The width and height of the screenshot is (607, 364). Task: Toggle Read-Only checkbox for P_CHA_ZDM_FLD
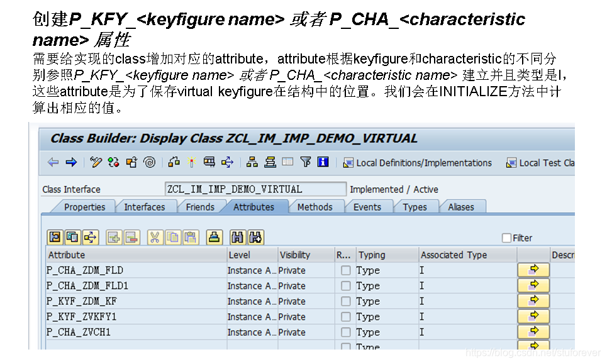click(346, 270)
